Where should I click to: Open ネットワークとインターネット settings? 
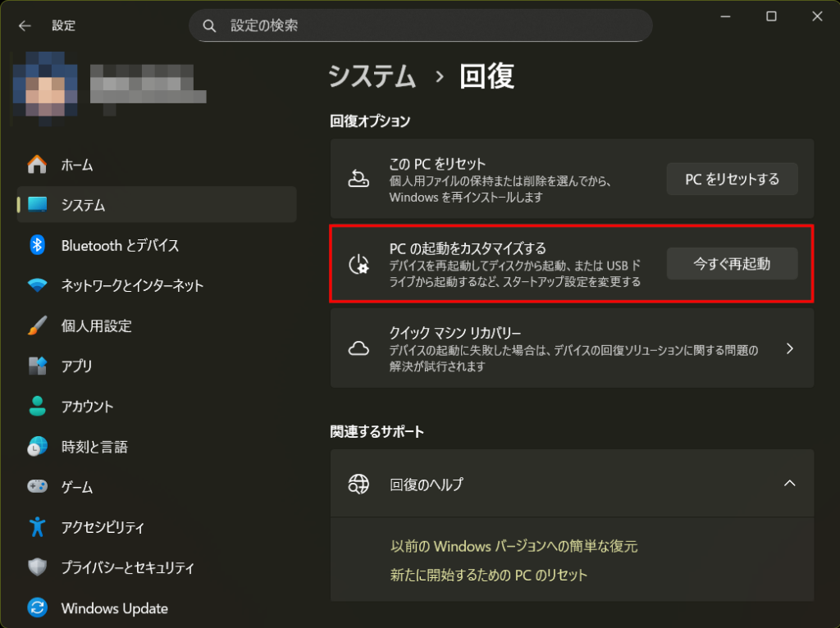click(157, 285)
